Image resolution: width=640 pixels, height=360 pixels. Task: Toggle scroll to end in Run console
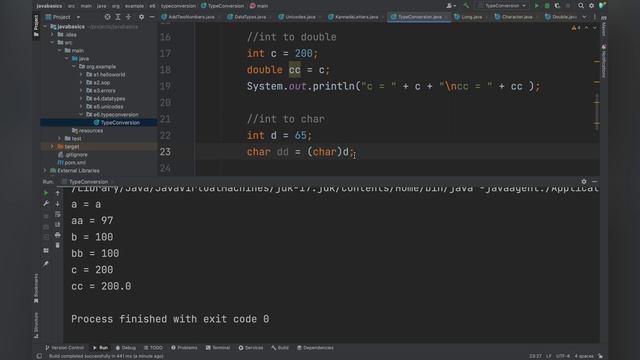coord(58,224)
